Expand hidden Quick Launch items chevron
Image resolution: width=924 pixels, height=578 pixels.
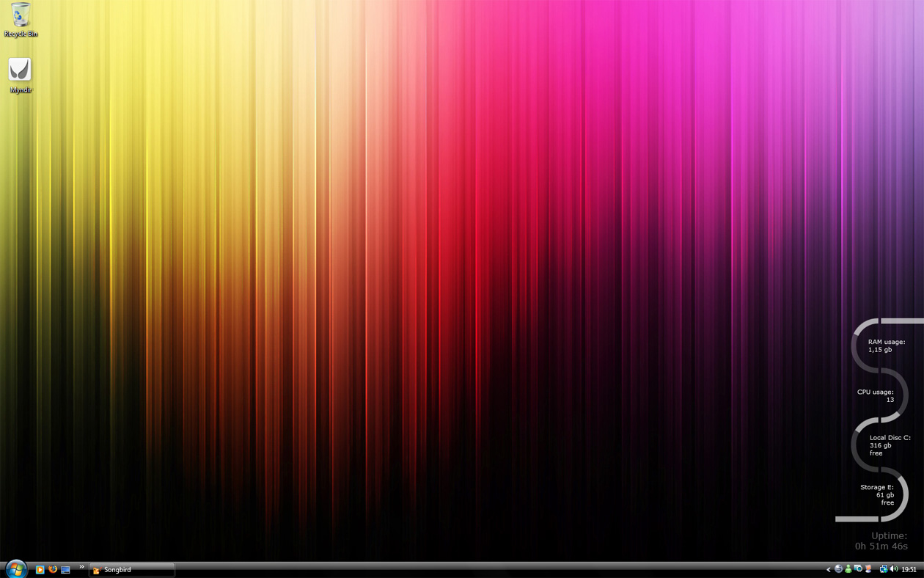81,567
